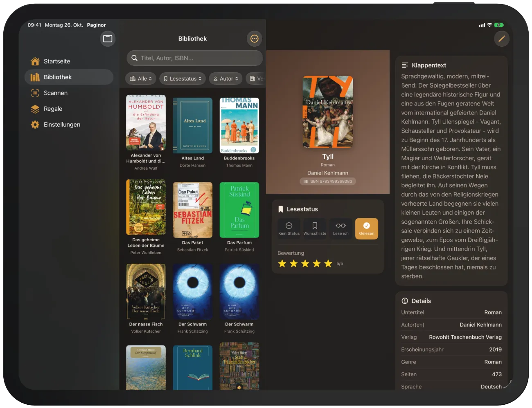Set reading status to Gelesen
532x408 pixels.
[x=367, y=229]
